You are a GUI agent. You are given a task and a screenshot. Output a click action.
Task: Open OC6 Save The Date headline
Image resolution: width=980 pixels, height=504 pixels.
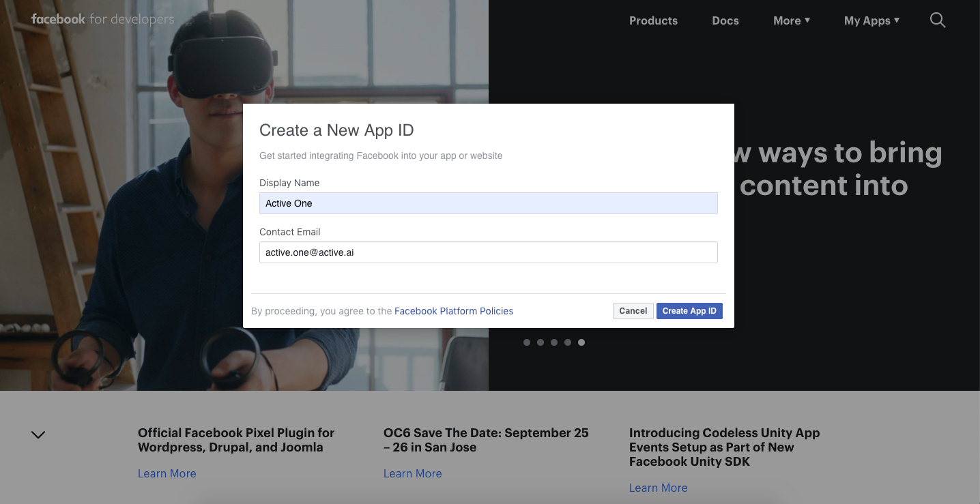(486, 440)
